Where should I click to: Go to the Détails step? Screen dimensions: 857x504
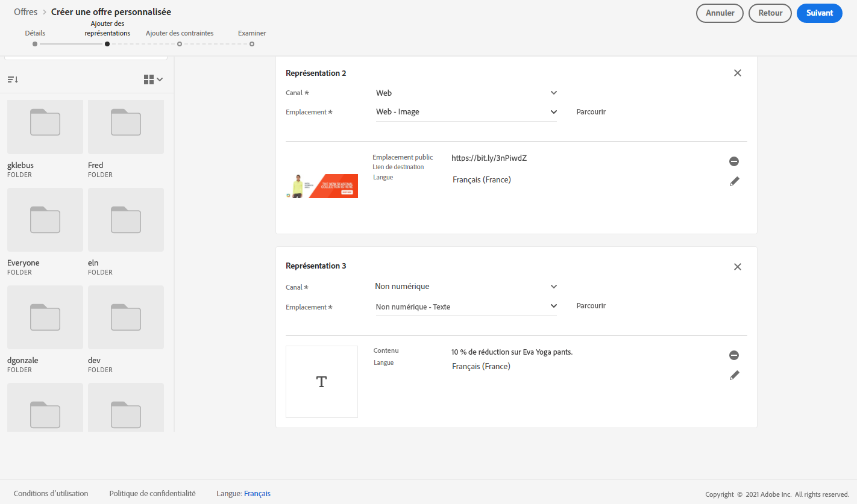[35, 43]
